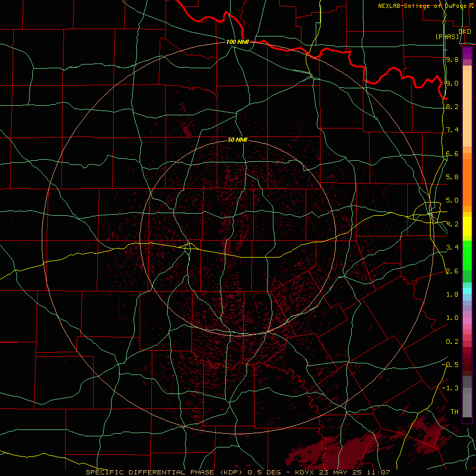Click the 5.0 value on the color scale
476x476 pixels.
tap(452, 200)
